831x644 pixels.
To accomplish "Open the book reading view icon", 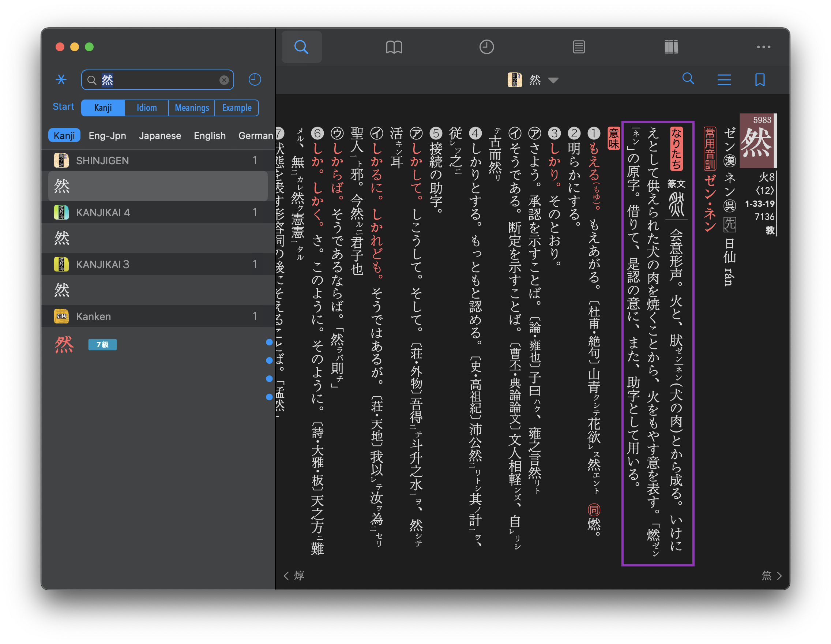I will (x=394, y=47).
